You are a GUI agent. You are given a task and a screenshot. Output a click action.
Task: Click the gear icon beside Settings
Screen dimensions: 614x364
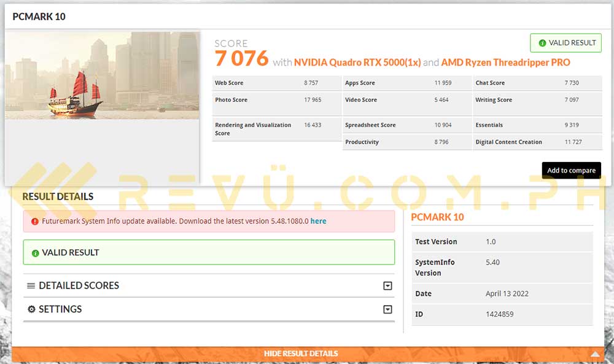(31, 309)
